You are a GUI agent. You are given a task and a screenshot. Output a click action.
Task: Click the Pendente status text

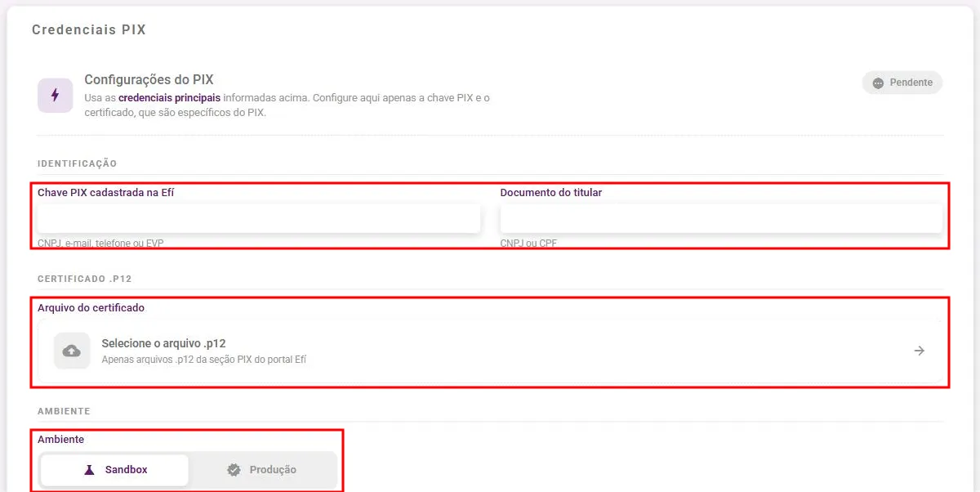[911, 83]
